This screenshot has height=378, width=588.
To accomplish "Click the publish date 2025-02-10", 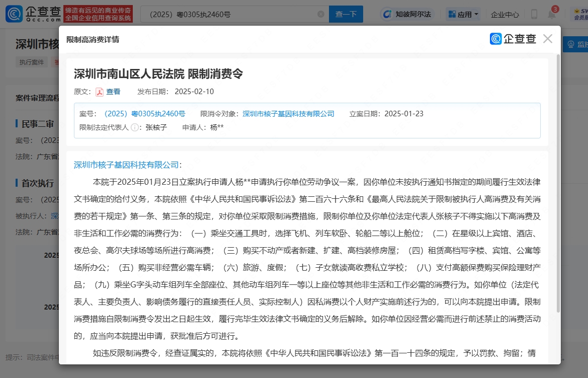I will [x=194, y=92].
